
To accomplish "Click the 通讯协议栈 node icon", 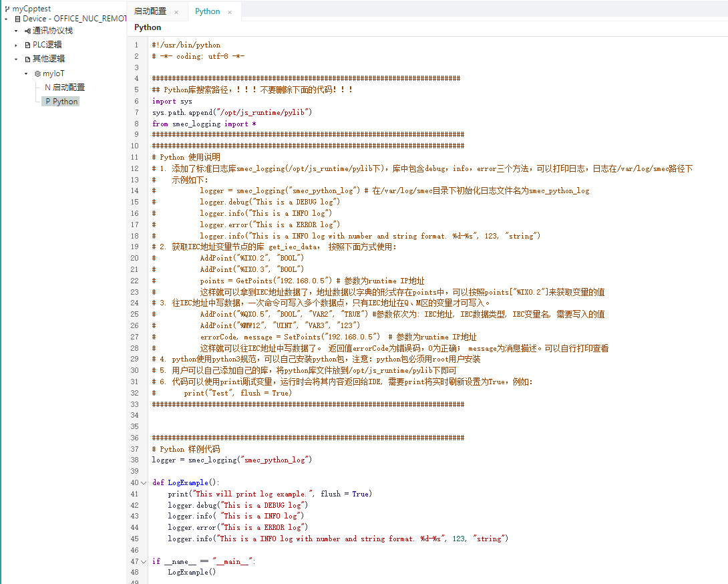I will pos(28,31).
